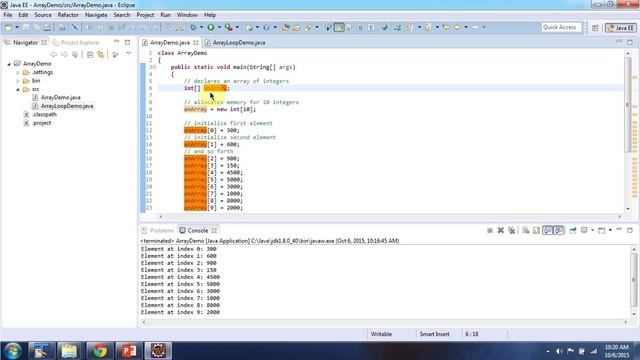Toggle Scroll Lock in Console toolbar

click(x=536, y=231)
